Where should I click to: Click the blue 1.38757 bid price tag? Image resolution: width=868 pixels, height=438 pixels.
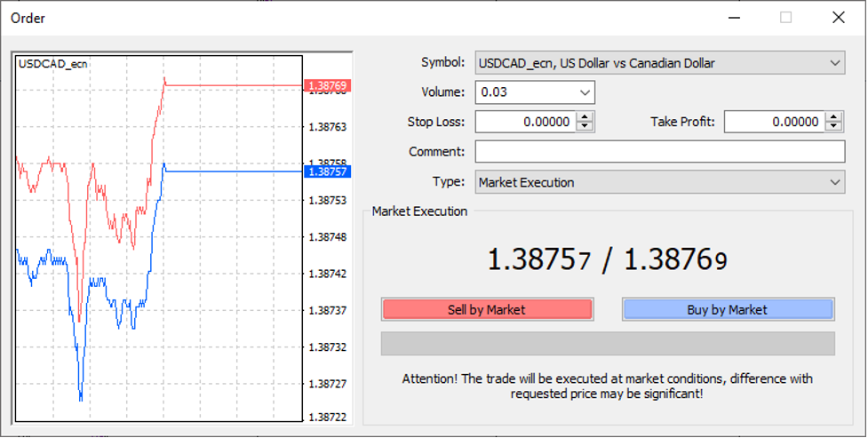[x=328, y=171]
